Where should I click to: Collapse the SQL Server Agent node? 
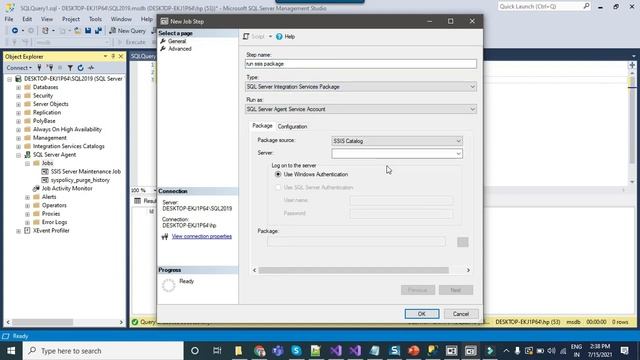point(18,155)
